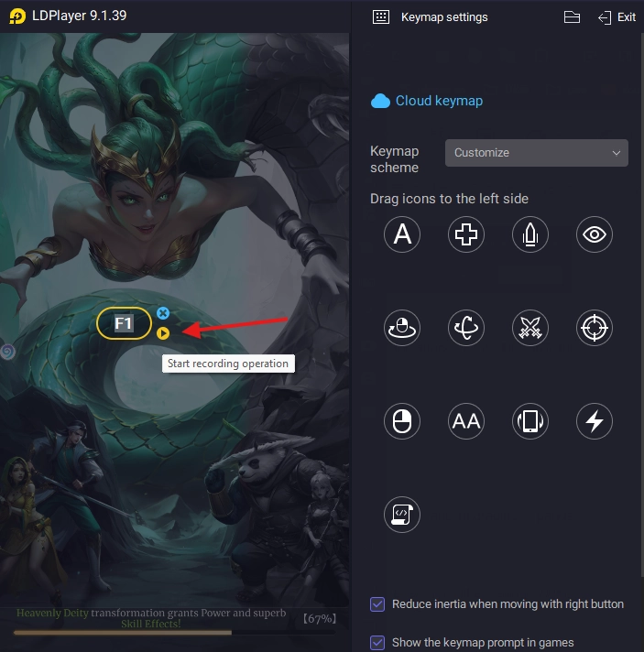Click the F1 key mapping bubble
The width and height of the screenshot is (644, 652).
[x=124, y=323]
